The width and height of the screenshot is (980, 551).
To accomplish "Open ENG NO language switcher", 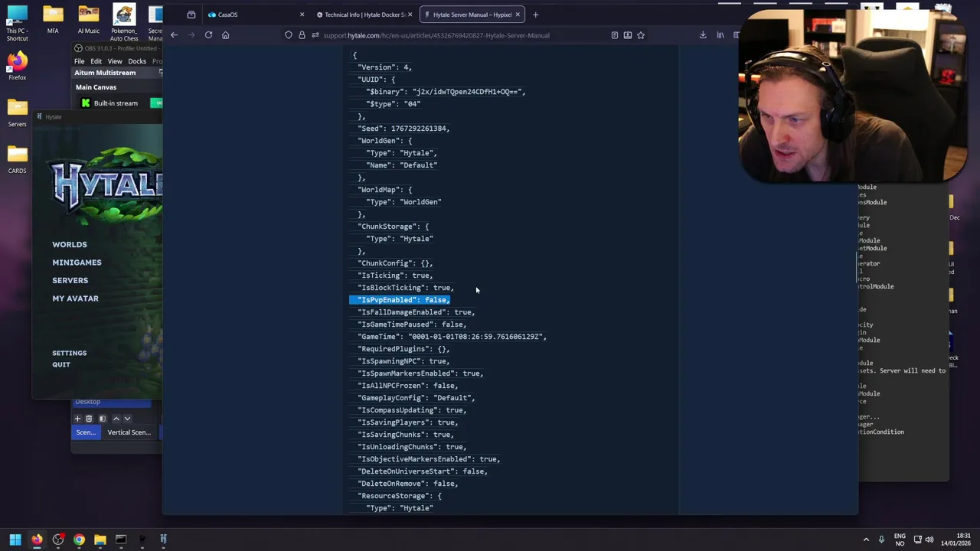I will click(900, 540).
